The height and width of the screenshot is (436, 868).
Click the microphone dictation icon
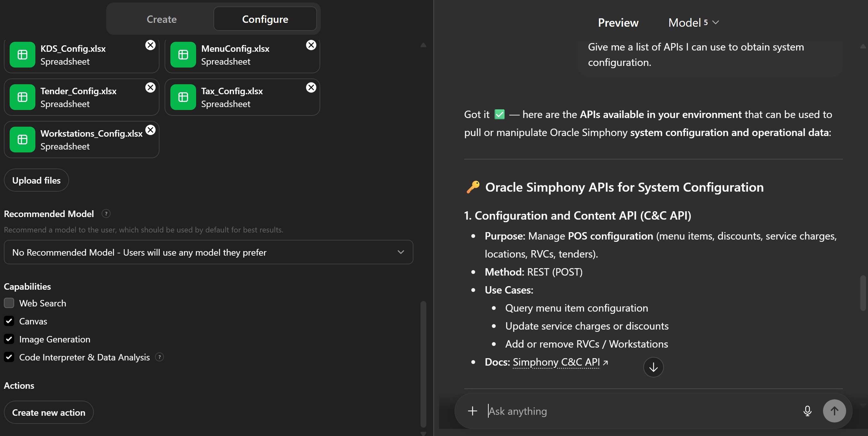(x=807, y=411)
